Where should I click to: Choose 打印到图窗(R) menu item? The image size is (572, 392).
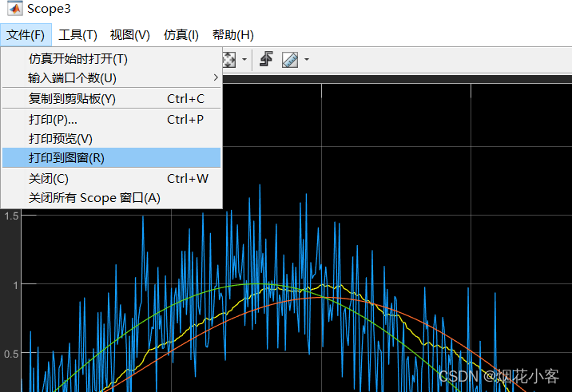tap(112, 157)
